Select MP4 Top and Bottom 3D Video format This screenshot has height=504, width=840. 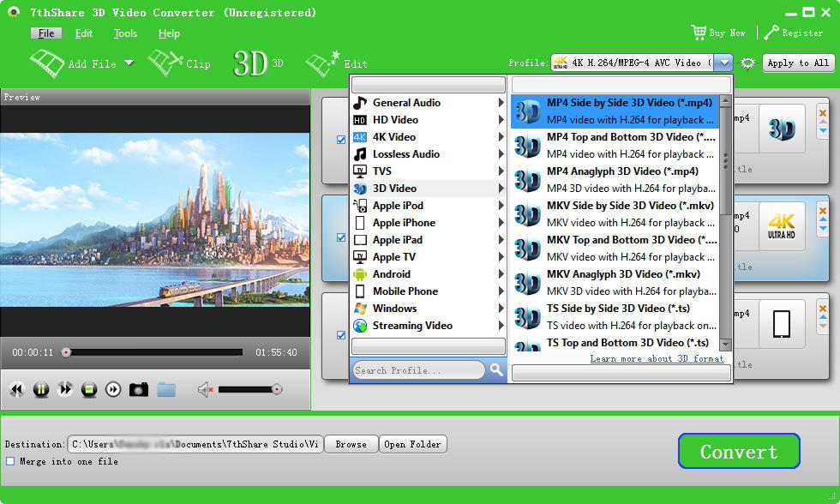pyautogui.click(x=615, y=145)
